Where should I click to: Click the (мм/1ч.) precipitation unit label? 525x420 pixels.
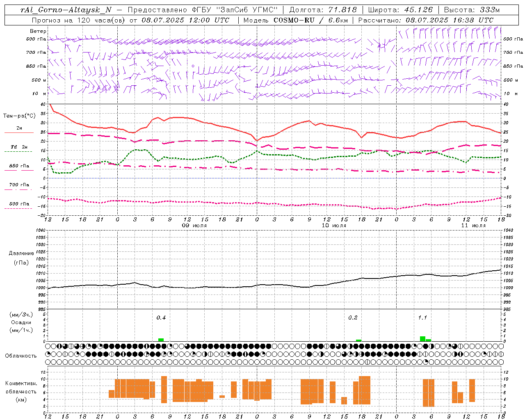[x=21, y=330]
